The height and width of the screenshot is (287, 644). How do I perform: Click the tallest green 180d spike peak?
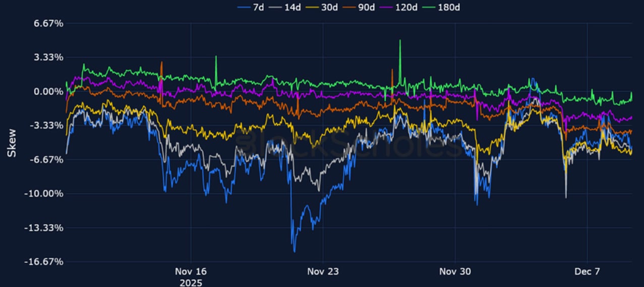click(x=400, y=40)
